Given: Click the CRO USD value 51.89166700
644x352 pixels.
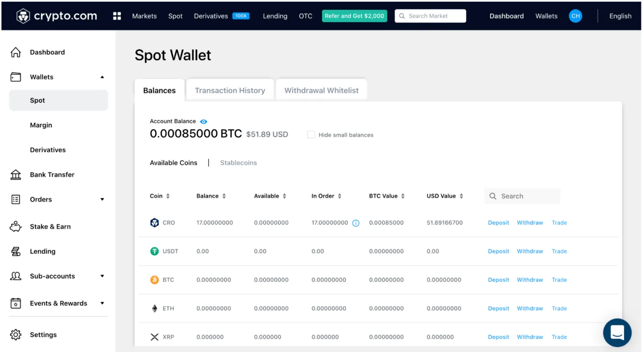Looking at the screenshot, I should point(444,223).
